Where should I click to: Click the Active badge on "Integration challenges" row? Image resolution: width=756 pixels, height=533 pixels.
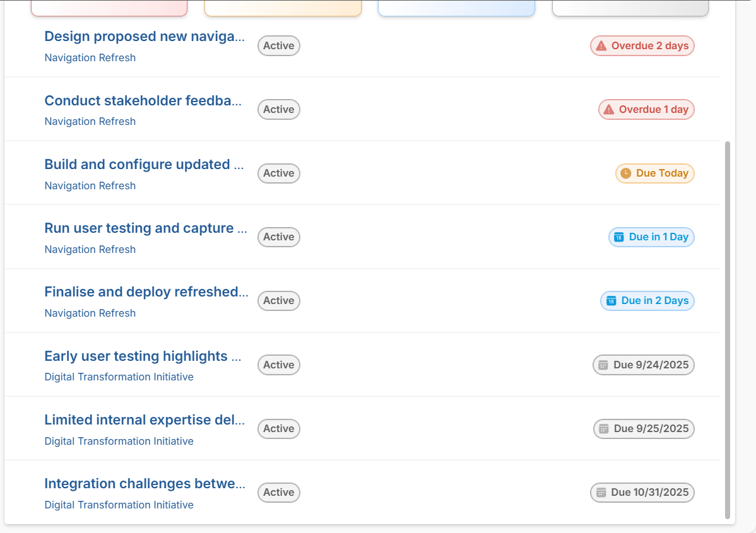279,493
